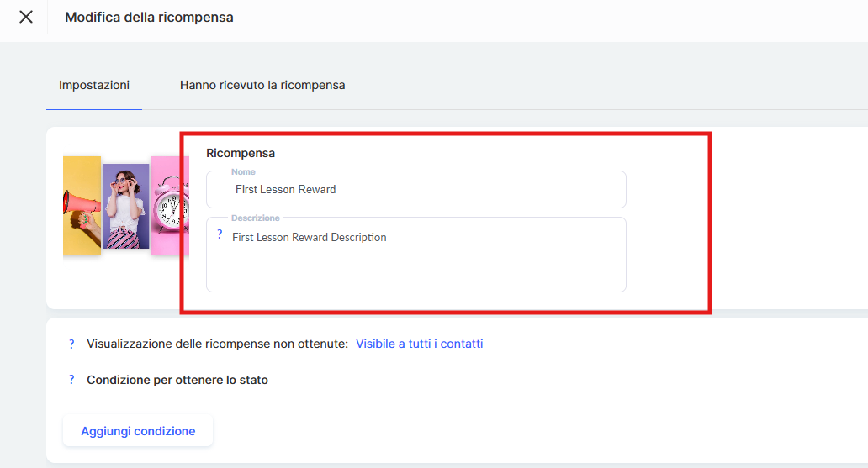
Task: Click the Descrizione text area
Action: tap(415, 255)
